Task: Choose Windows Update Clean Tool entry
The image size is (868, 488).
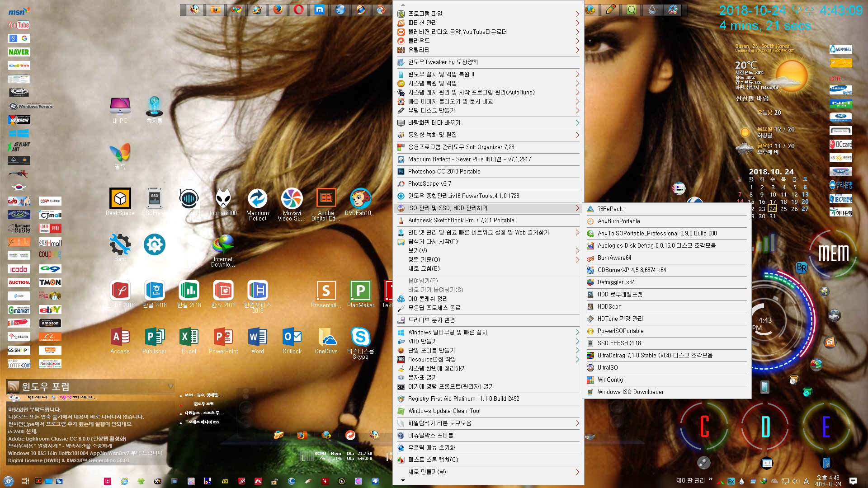Action: [x=488, y=411]
